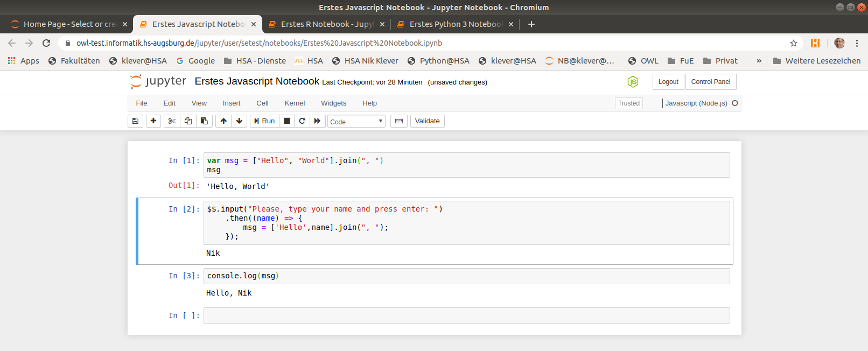The width and height of the screenshot is (868, 351).
Task: Expand the FuE bookmark folder
Action: point(681,61)
